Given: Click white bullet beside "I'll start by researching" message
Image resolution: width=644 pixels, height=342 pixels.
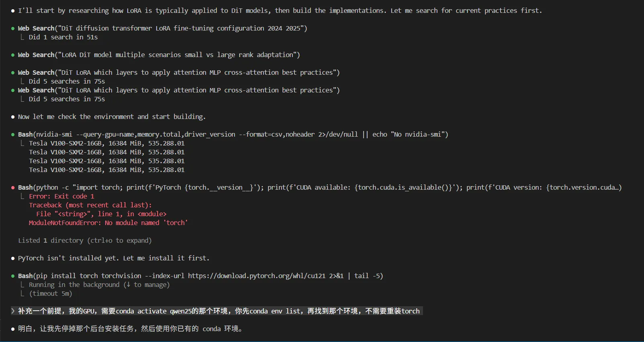Looking at the screenshot, I should point(13,11).
